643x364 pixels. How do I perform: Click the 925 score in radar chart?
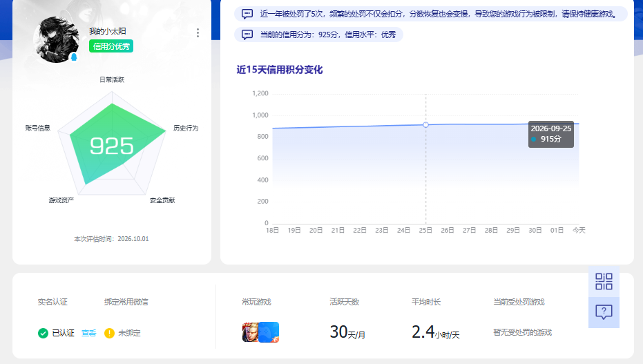coord(112,146)
